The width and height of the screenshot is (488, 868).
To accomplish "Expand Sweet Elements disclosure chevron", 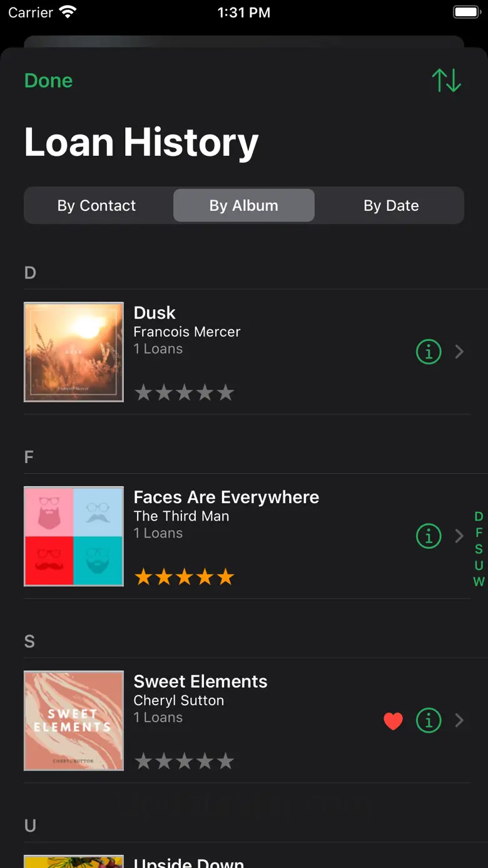I will tap(460, 721).
